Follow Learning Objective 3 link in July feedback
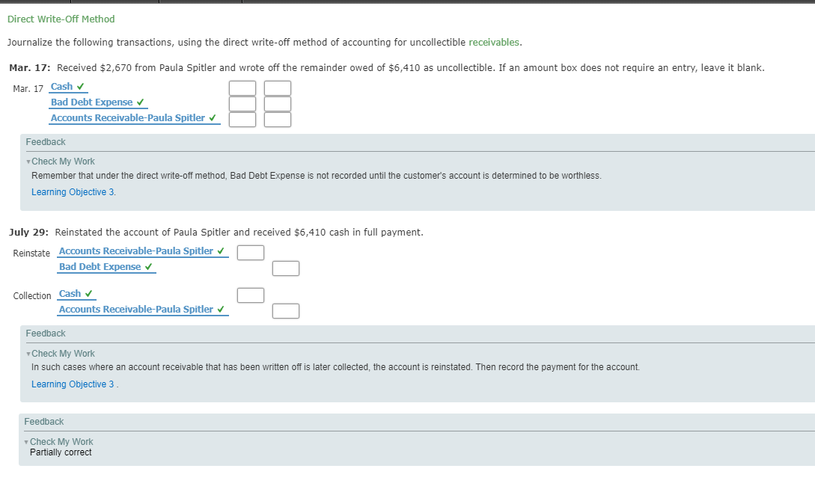 tap(73, 384)
